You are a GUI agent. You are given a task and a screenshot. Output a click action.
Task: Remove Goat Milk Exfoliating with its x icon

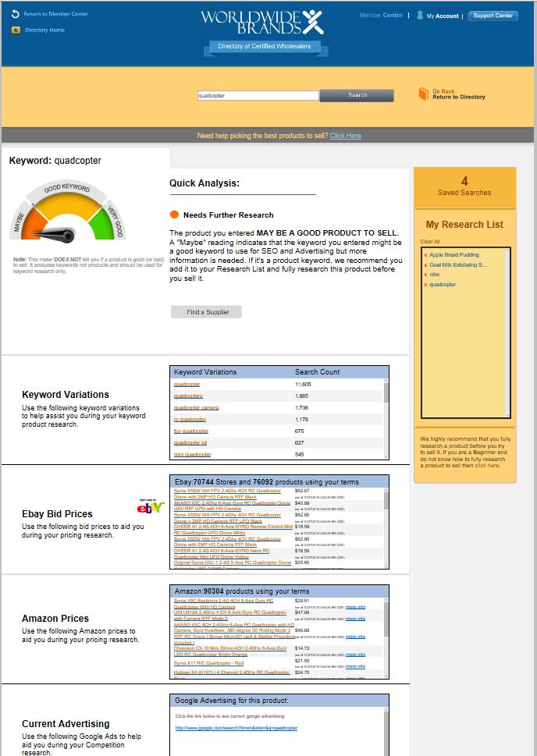pos(425,265)
